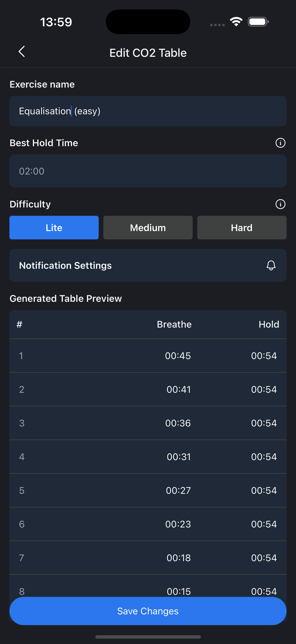The width and height of the screenshot is (296, 644).
Task: Tap the notification bell icon
Action: [x=271, y=265]
